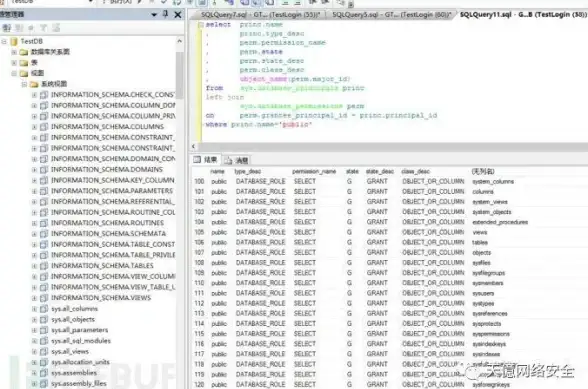The width and height of the screenshot is (588, 389).
Task: Select INFORMATION_SCHEMA.REFERENTIAL tree item
Action: (112, 202)
